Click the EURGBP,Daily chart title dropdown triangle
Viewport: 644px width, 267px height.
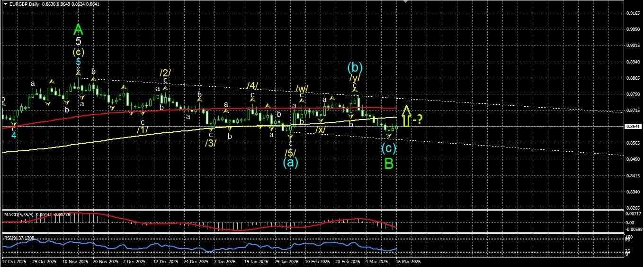5,4
